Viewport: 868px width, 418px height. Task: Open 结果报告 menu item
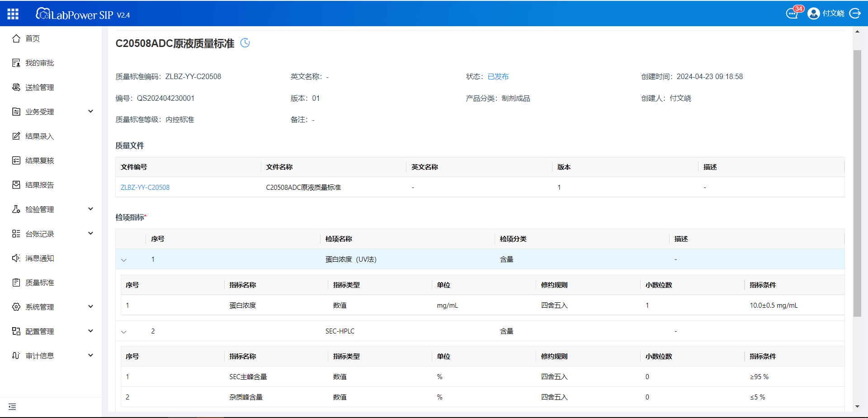[x=40, y=185]
